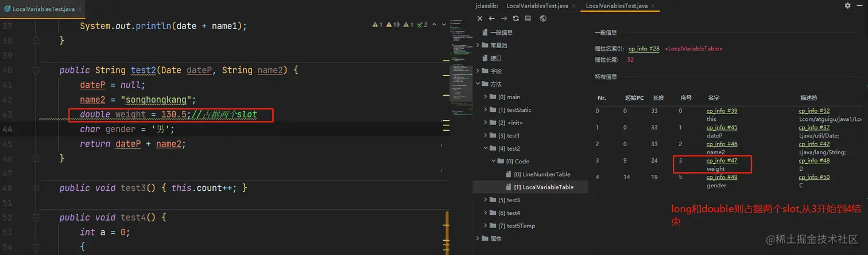This screenshot has width=868, height=255.
Task: Go forward using the jclasslib right arrow
Action: pyautogui.click(x=503, y=19)
